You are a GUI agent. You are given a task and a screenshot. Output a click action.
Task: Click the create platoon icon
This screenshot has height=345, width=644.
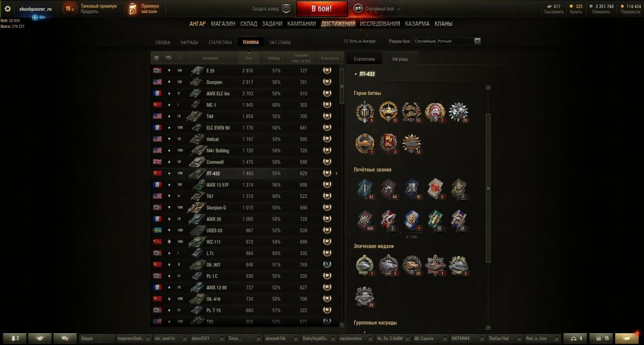click(x=286, y=9)
